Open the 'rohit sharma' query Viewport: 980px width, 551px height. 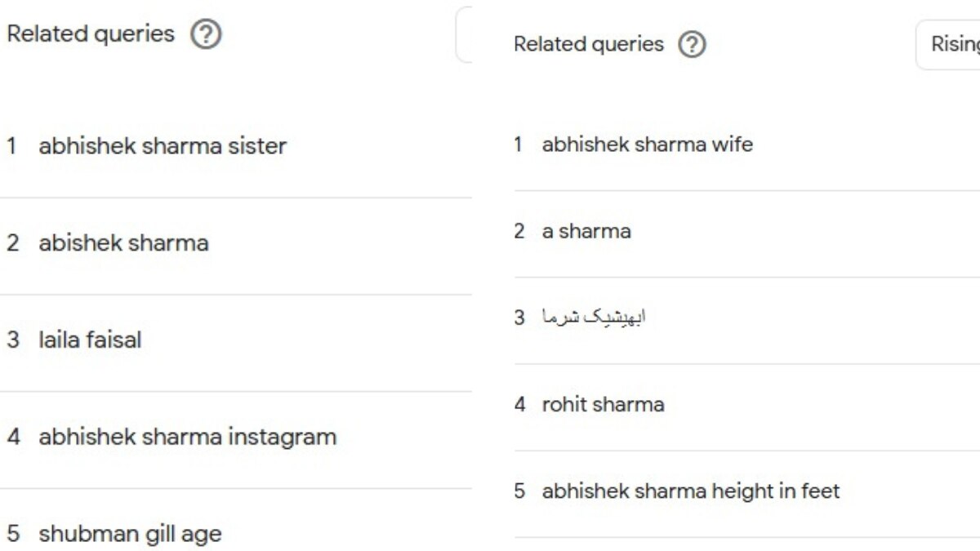(x=603, y=405)
